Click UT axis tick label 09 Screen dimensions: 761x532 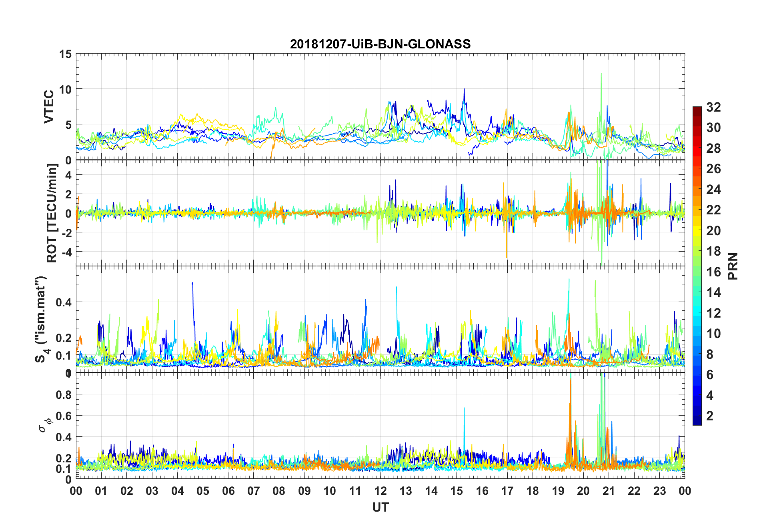pyautogui.click(x=304, y=491)
